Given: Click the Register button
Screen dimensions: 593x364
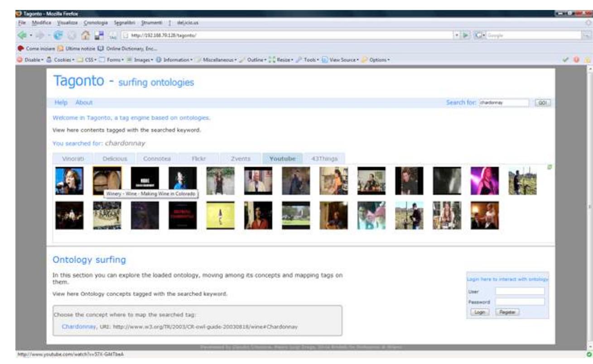Looking at the screenshot, I should [507, 312].
